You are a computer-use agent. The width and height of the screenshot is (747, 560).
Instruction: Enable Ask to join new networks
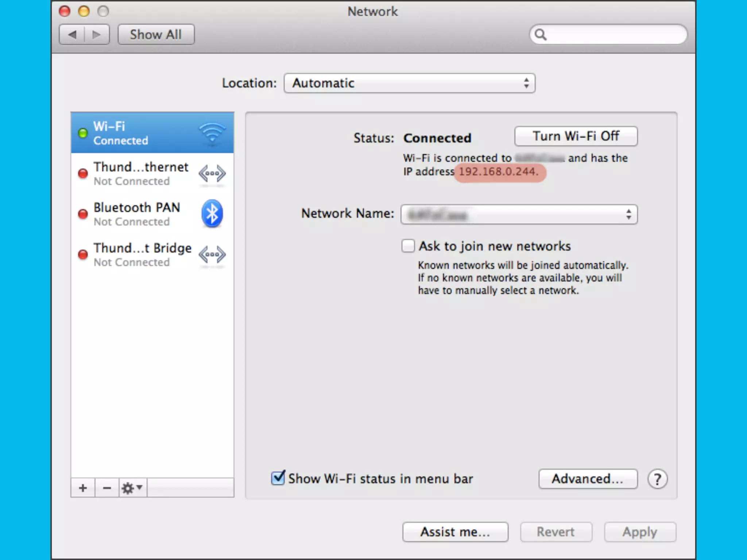click(408, 246)
